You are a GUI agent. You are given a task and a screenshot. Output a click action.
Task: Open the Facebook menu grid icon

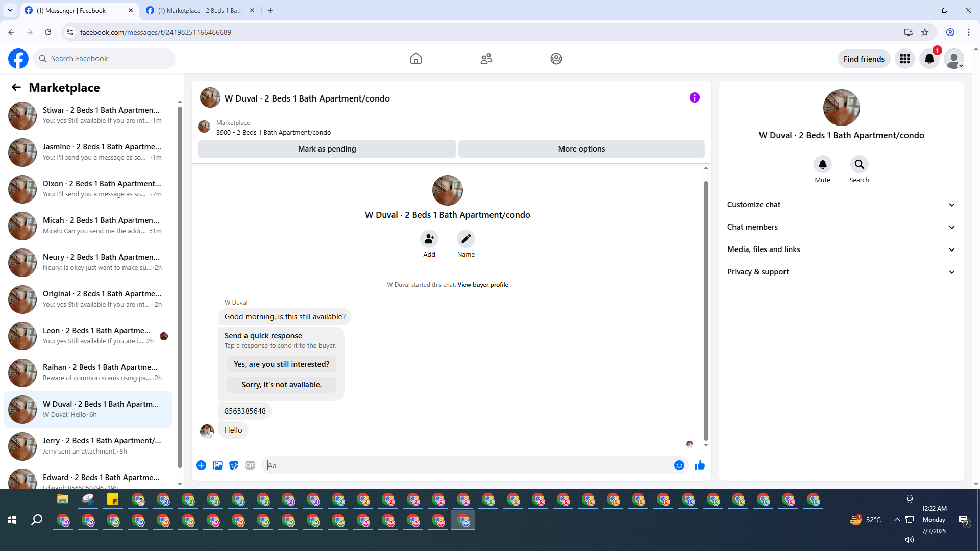[904, 59]
